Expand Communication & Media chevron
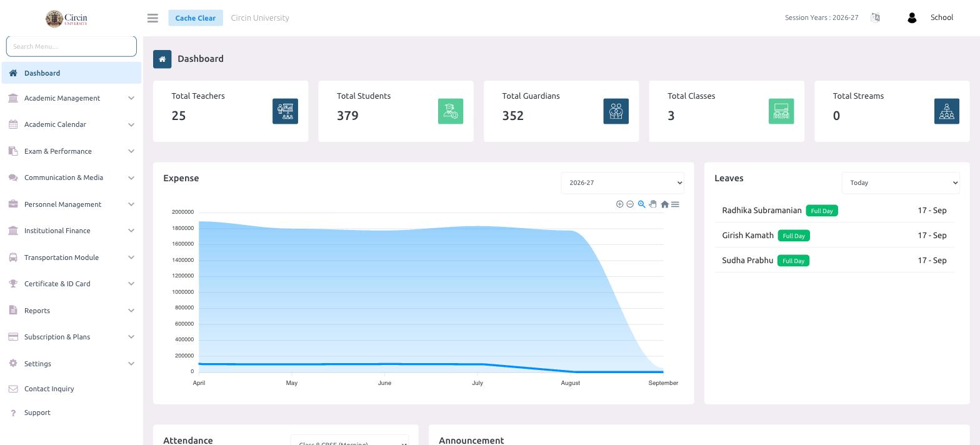Viewport: 980px width, 445px height. tap(131, 177)
